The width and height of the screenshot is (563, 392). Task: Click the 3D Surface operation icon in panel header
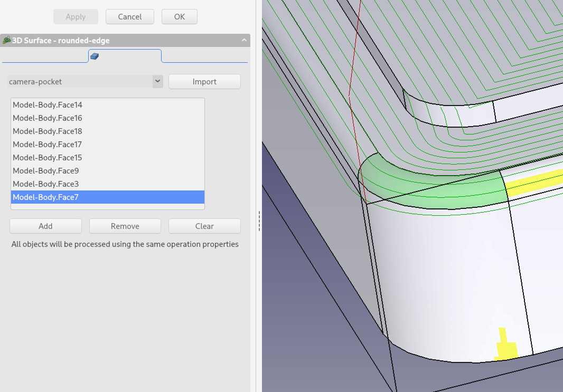click(x=7, y=40)
